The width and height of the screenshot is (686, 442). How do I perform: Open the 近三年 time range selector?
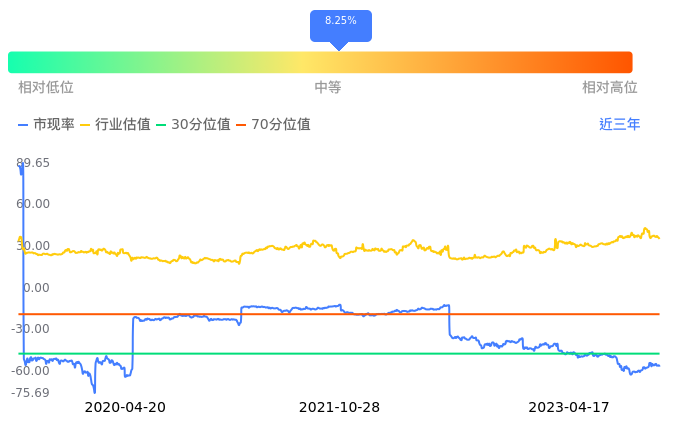619,125
